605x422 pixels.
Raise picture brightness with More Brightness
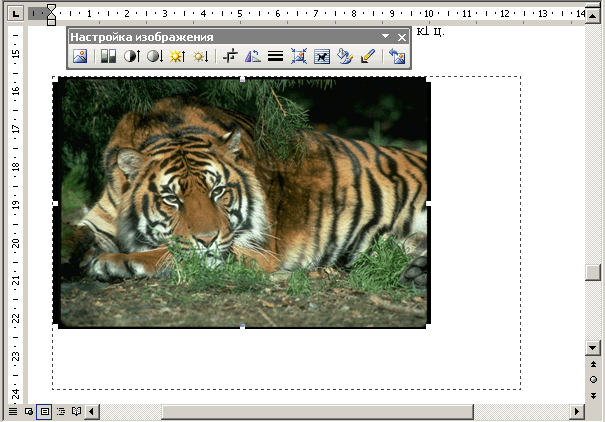(178, 57)
